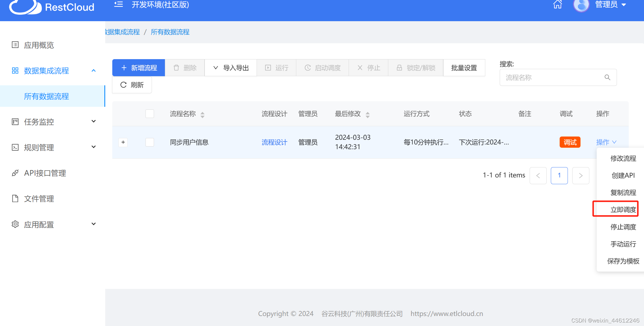Sort by 流程名称 column arrows
This screenshot has height=326, width=644.
point(203,114)
